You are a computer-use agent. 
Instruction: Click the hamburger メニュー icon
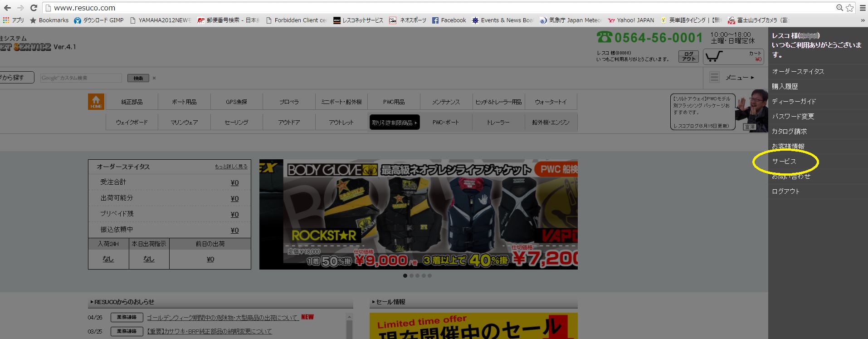point(714,77)
